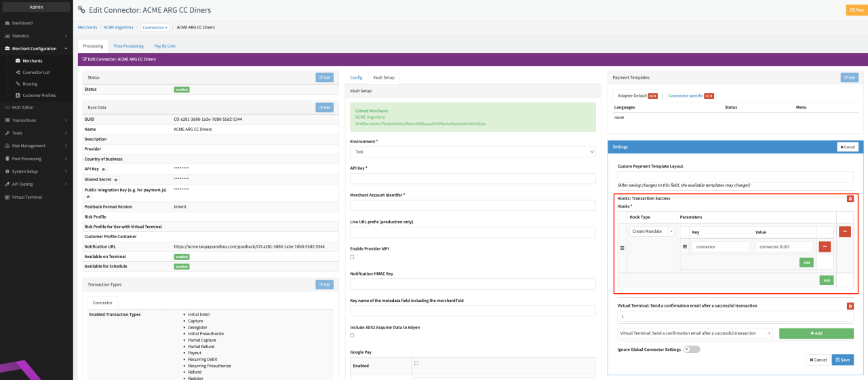Image resolution: width=868 pixels, height=380 pixels.
Task: Delete the Hooks: Transaction Success setting
Action: [x=850, y=199]
